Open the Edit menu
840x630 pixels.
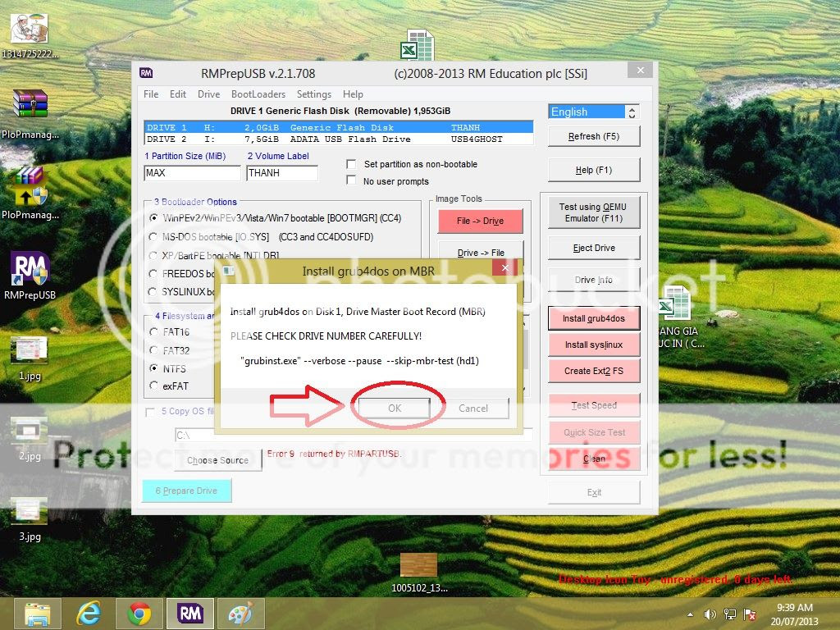(x=178, y=94)
